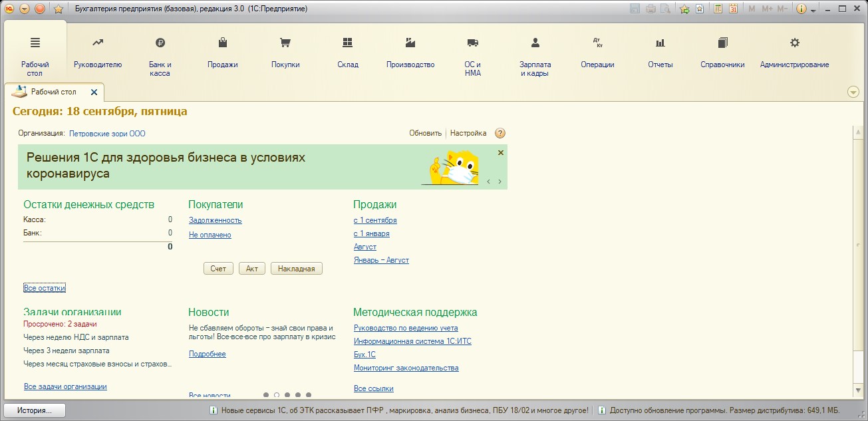Open the Продажи shopping bag section
Viewport: 868px width, 421px height.
click(223, 53)
